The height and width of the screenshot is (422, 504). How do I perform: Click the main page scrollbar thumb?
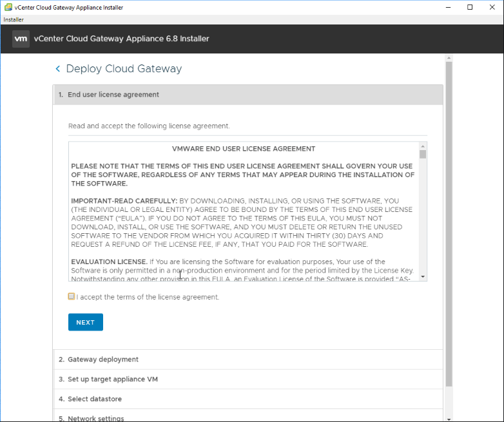point(449,224)
